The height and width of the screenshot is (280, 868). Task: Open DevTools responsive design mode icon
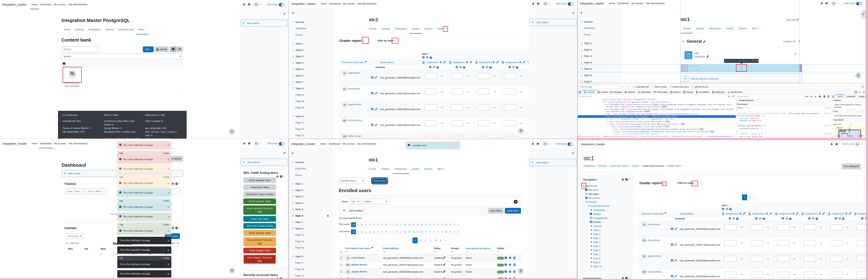pos(856,92)
